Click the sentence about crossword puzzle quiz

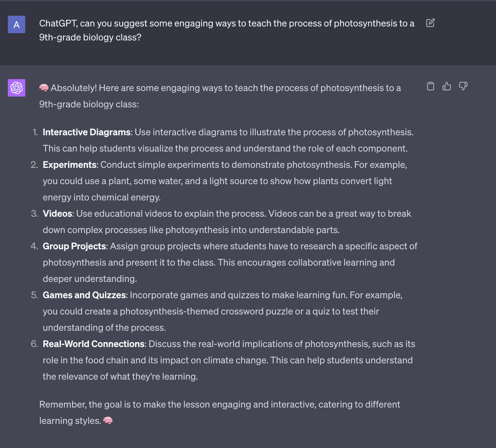click(x=222, y=311)
